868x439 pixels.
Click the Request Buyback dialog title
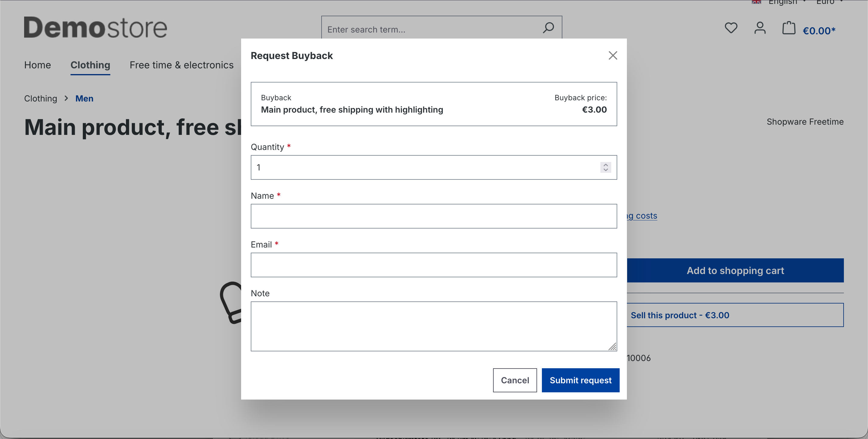click(x=292, y=55)
